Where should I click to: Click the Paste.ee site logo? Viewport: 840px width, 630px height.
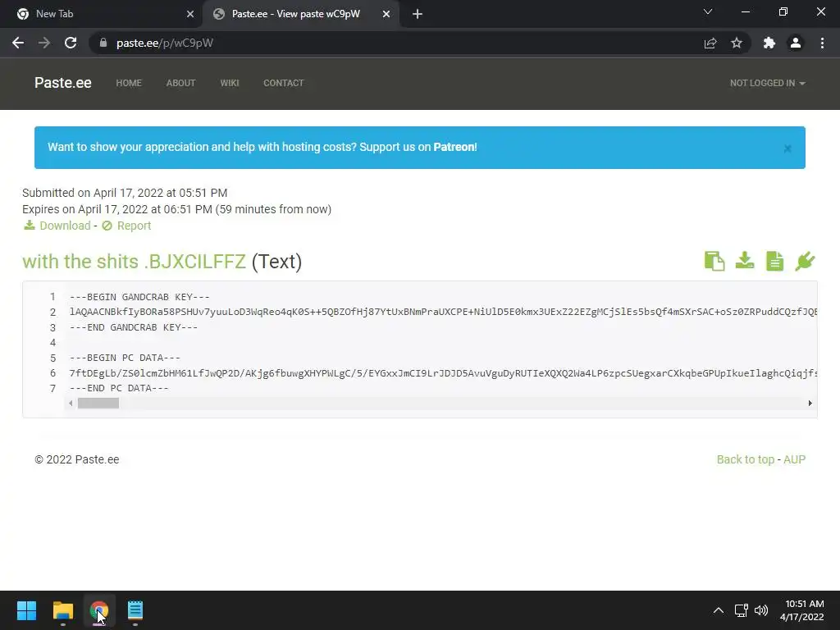coord(62,83)
